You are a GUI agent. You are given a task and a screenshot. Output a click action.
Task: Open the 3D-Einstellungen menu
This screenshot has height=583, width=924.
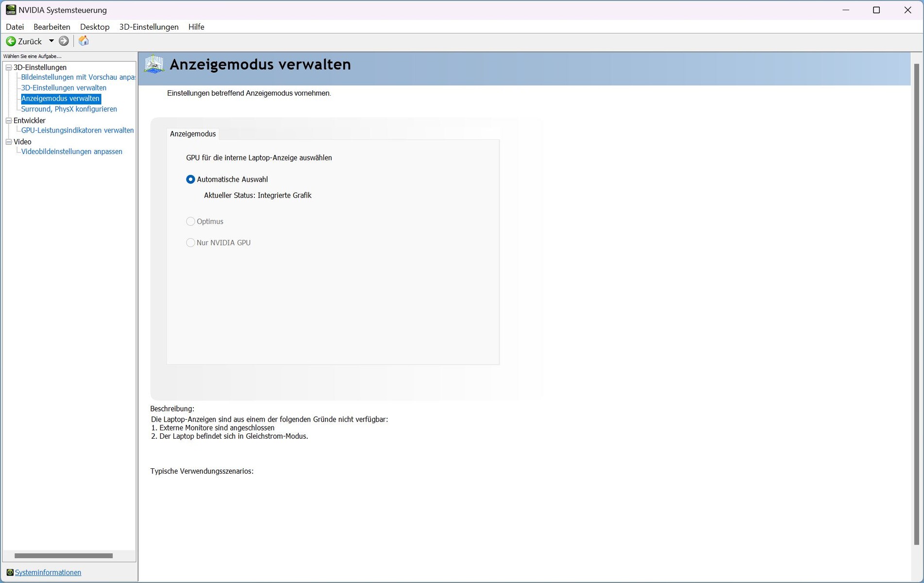pos(149,27)
